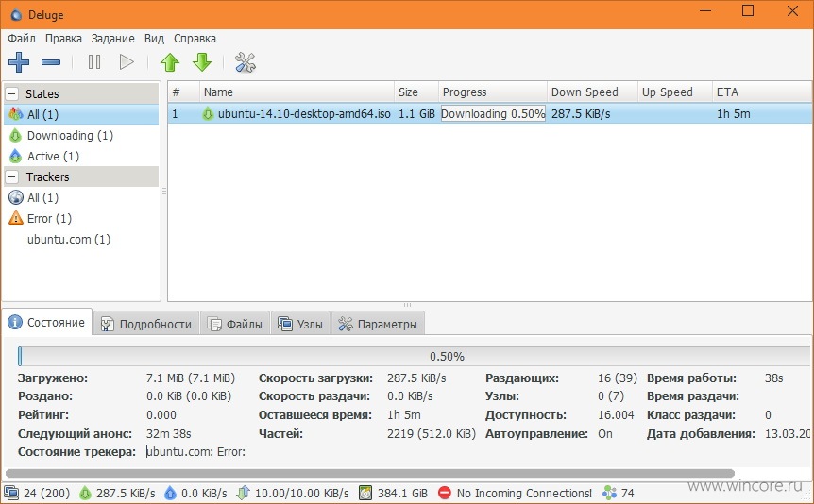The height and width of the screenshot is (504, 814).
Task: Click the 2219 (512.0 KiB) pieces value
Action: point(432,434)
